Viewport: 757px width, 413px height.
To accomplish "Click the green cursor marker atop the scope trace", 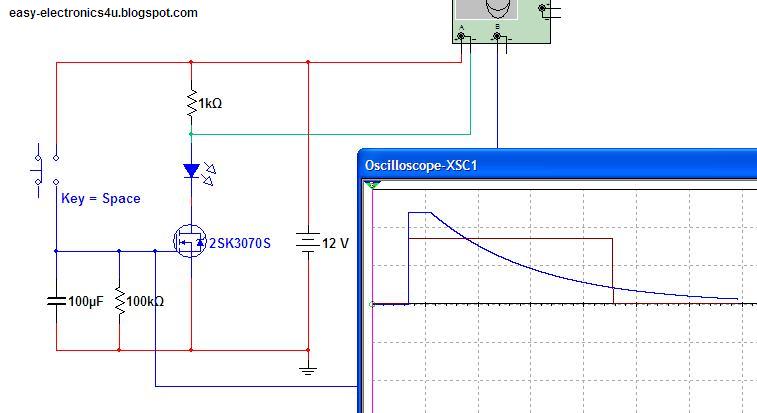I will point(372,185).
